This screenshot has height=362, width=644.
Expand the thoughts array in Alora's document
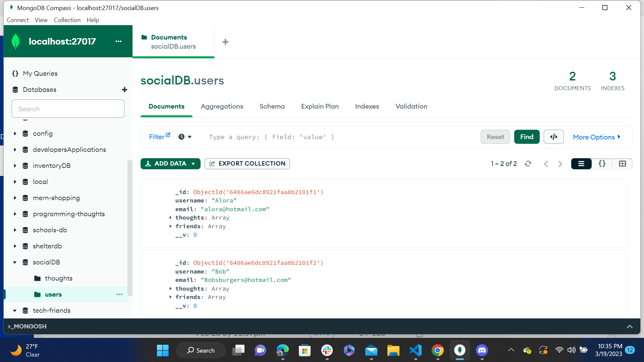click(171, 218)
